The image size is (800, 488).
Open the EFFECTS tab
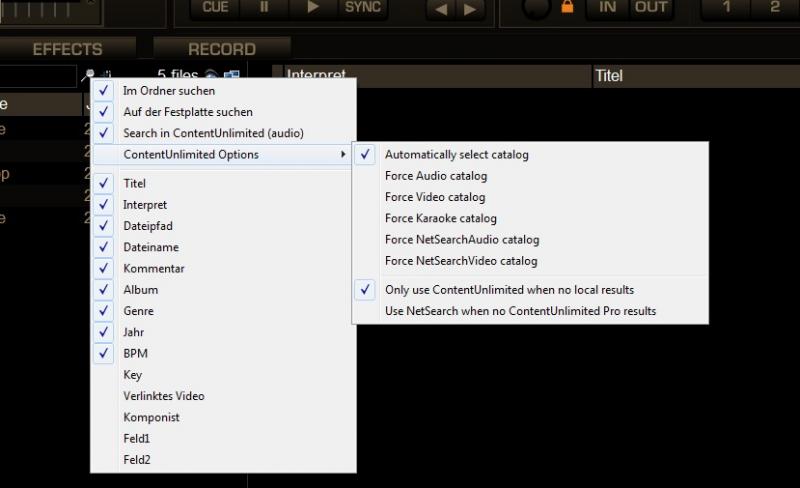point(67,49)
